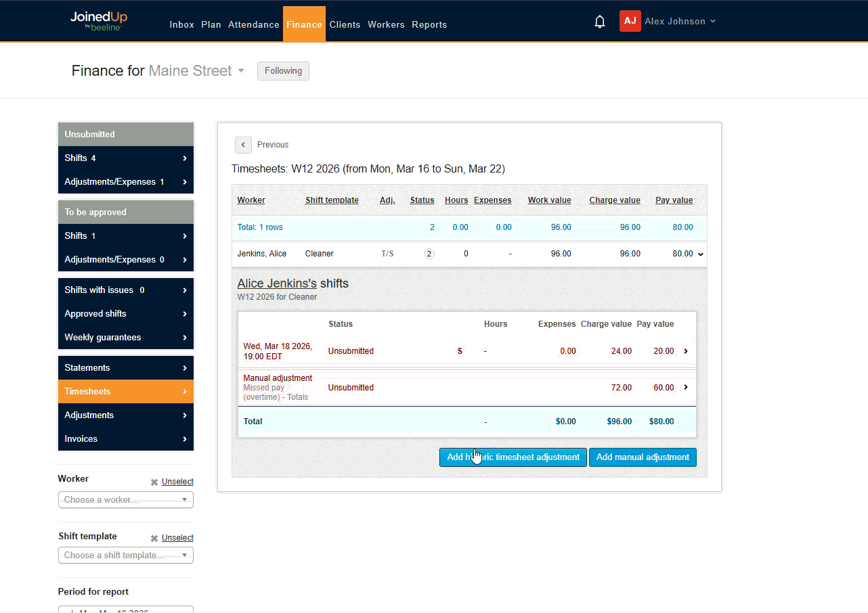Open the Choose a shift template dropdown
Screen dimensions: 868x613
pos(125,555)
